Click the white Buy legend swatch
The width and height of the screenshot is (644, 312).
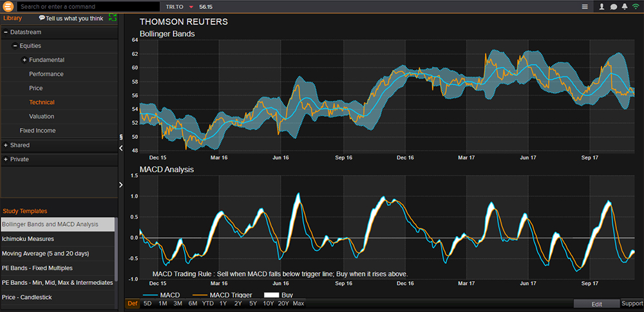tap(272, 295)
